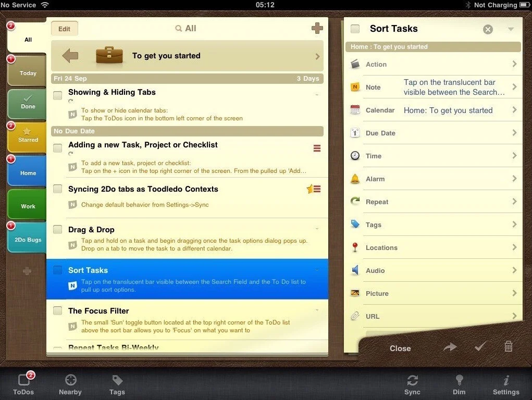Click the Action clapperboard icon
The height and width of the screenshot is (400, 532).
click(x=355, y=64)
